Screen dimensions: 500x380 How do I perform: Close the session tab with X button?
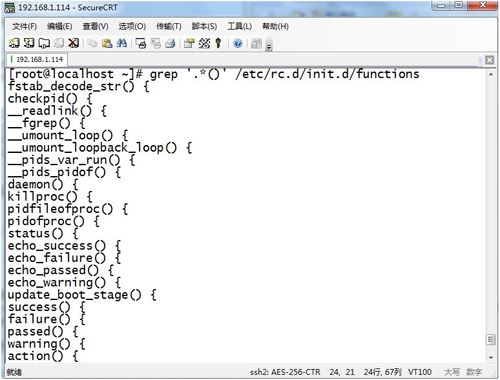(489, 60)
